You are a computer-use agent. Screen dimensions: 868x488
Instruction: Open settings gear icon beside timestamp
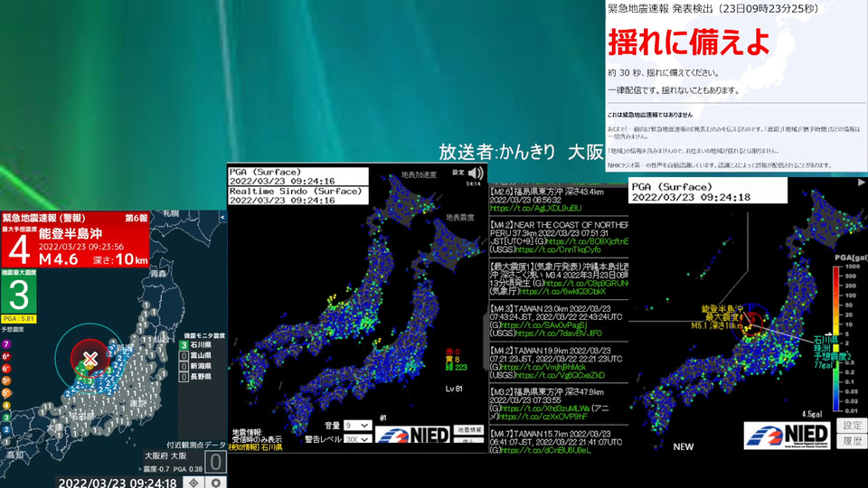click(x=216, y=483)
